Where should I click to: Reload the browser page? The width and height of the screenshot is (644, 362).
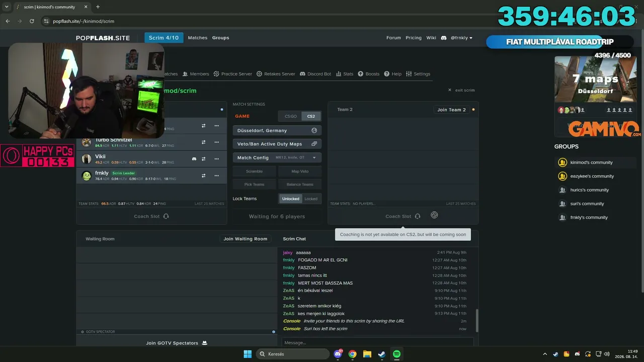pyautogui.click(x=32, y=21)
